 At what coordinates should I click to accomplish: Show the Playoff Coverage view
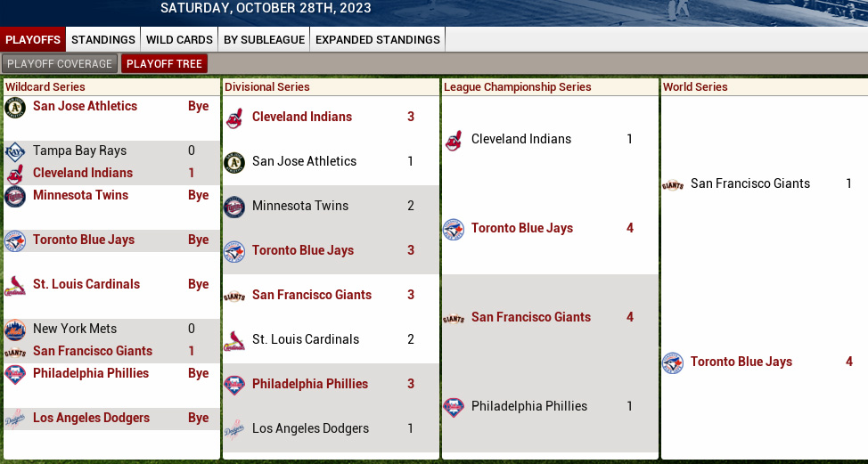(x=60, y=63)
